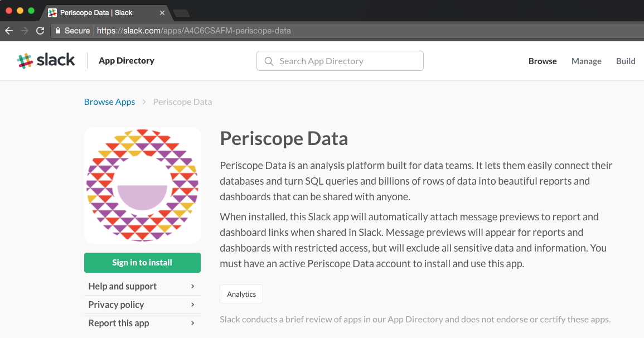Close the Periscope Data browser tab

click(163, 12)
